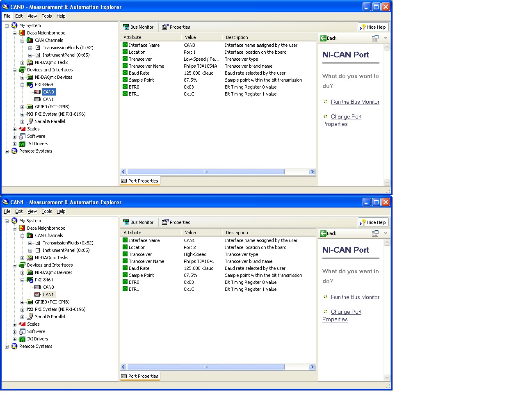Click Philips TJA1054A value in CAN0 window

pos(201,66)
